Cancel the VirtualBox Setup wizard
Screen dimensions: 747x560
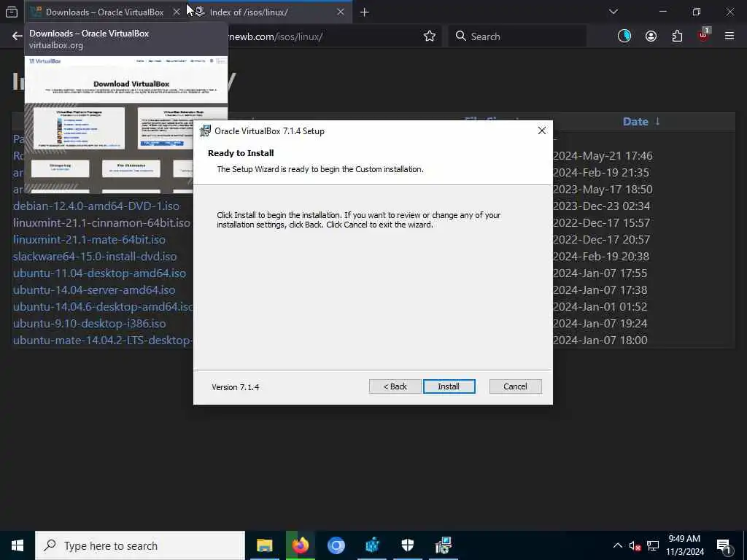pos(515,386)
